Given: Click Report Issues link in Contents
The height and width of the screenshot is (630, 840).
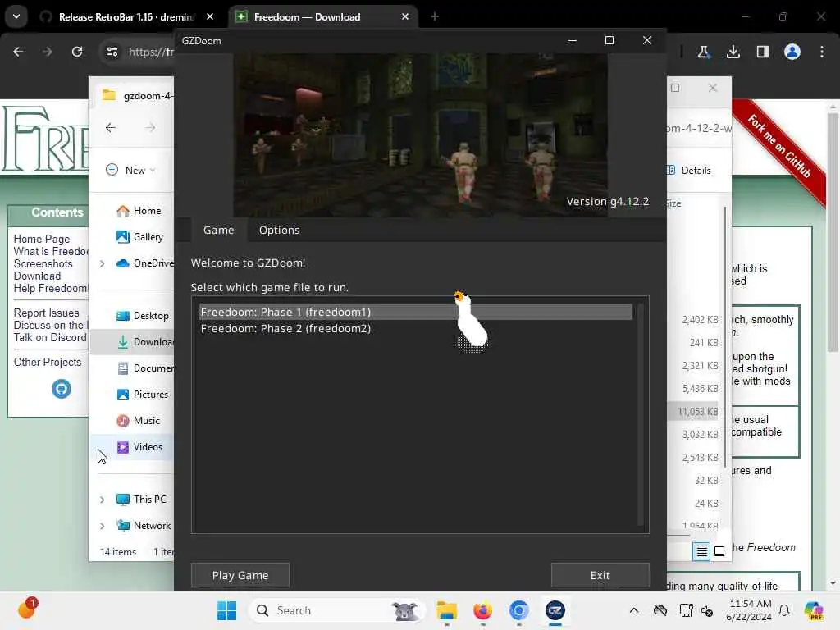Looking at the screenshot, I should point(46,313).
